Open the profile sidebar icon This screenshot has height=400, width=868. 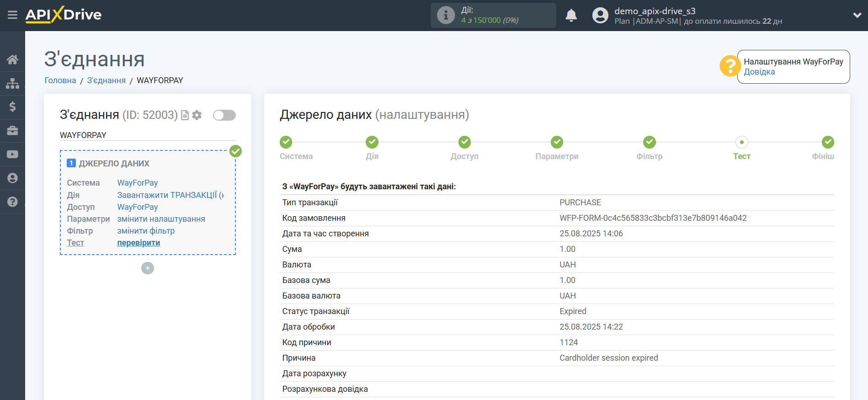point(12,178)
